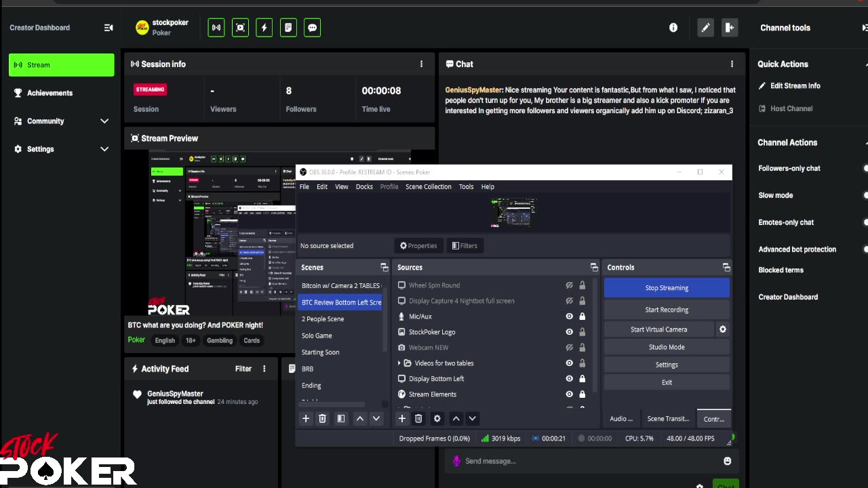Click the lightning bolt icon in Kick header
Screen dimensions: 868x488
[x=264, y=28]
